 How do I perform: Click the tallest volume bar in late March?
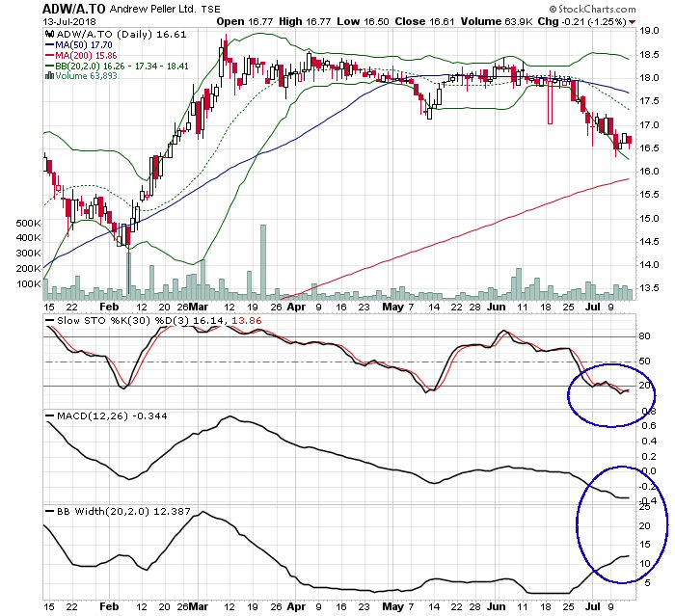point(263,262)
